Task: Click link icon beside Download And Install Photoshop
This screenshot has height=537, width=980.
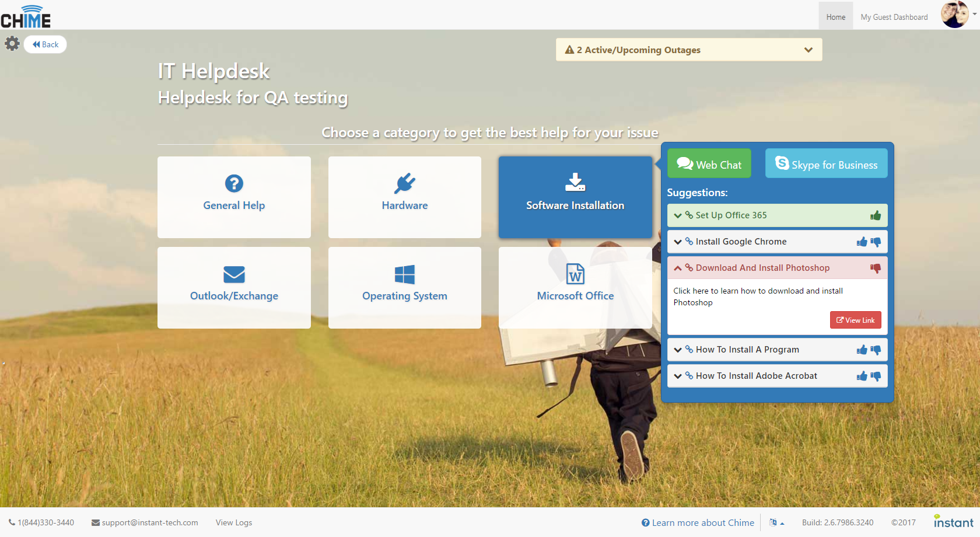Action: [x=689, y=267]
